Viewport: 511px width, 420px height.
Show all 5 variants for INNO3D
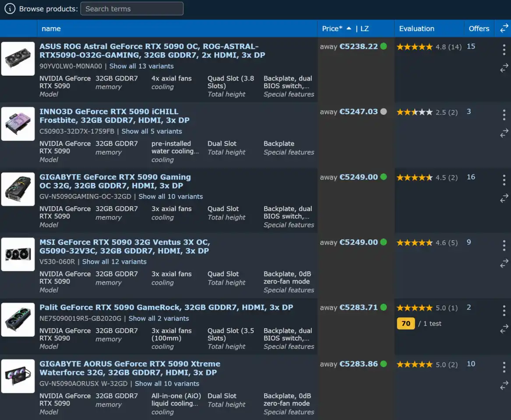[x=152, y=131]
